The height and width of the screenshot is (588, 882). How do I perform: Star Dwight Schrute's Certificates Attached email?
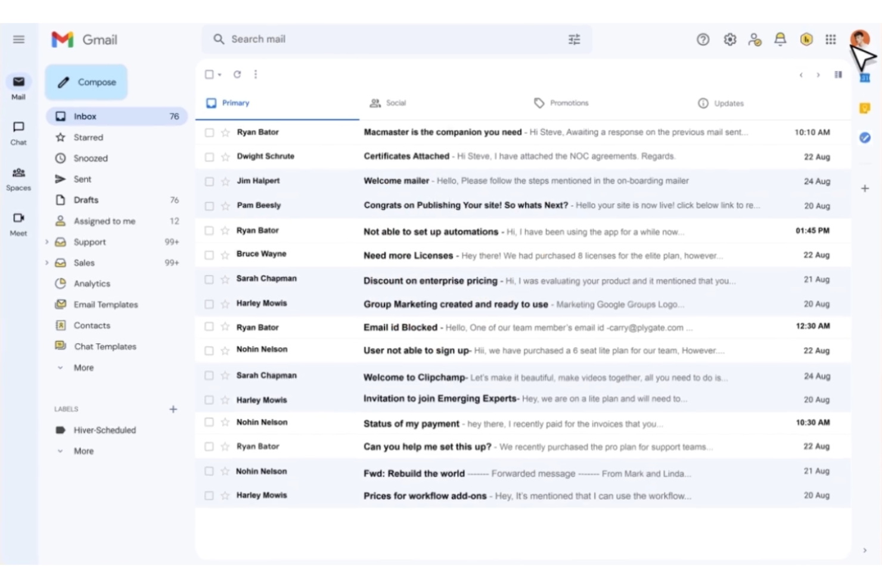coord(225,156)
